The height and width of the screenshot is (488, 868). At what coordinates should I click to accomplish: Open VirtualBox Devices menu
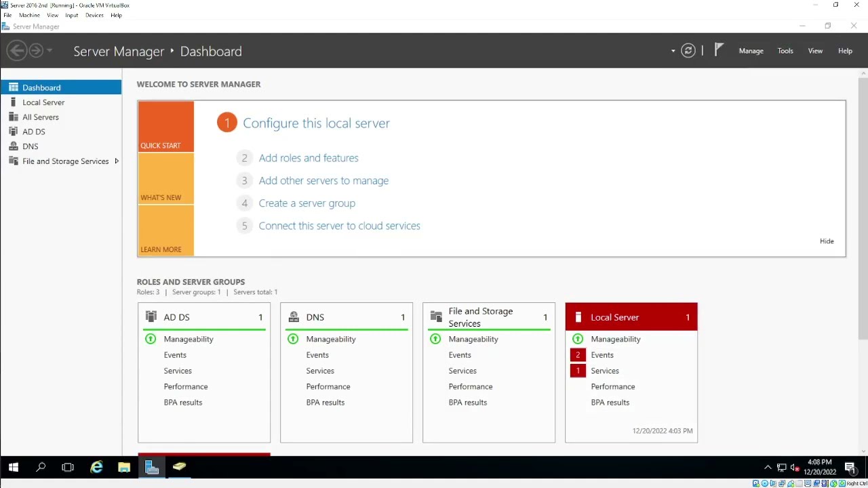[94, 15]
